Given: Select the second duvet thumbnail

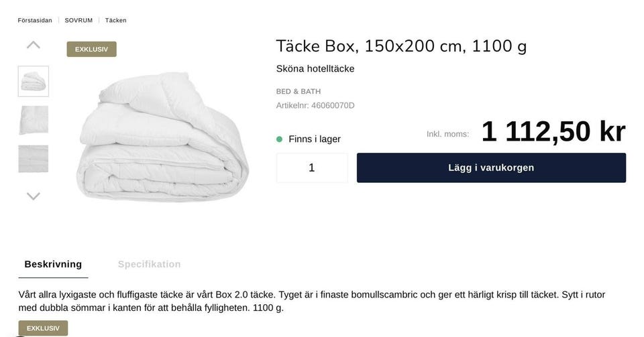Looking at the screenshot, I should (x=34, y=120).
